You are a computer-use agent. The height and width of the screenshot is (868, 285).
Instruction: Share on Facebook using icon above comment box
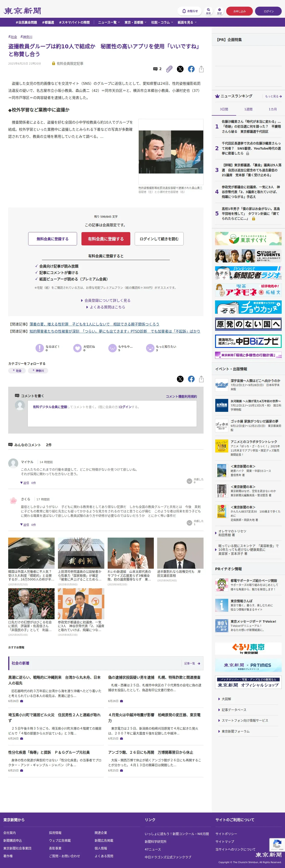pyautogui.click(x=191, y=379)
